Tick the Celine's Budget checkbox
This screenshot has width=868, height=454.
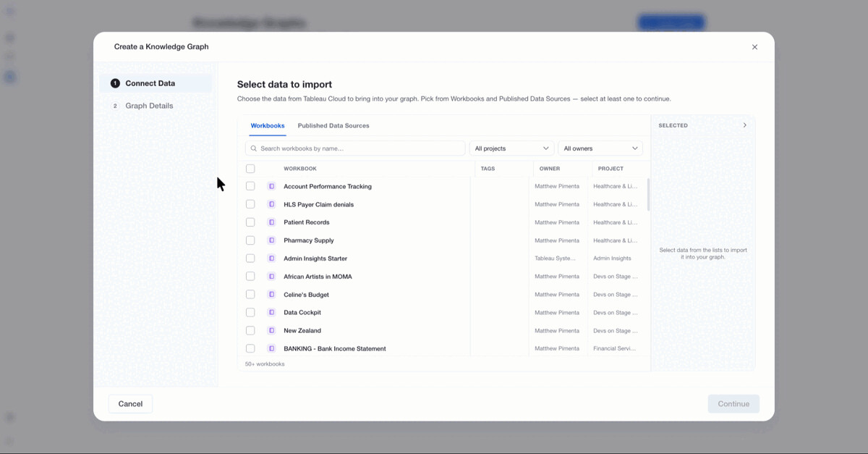tap(250, 295)
